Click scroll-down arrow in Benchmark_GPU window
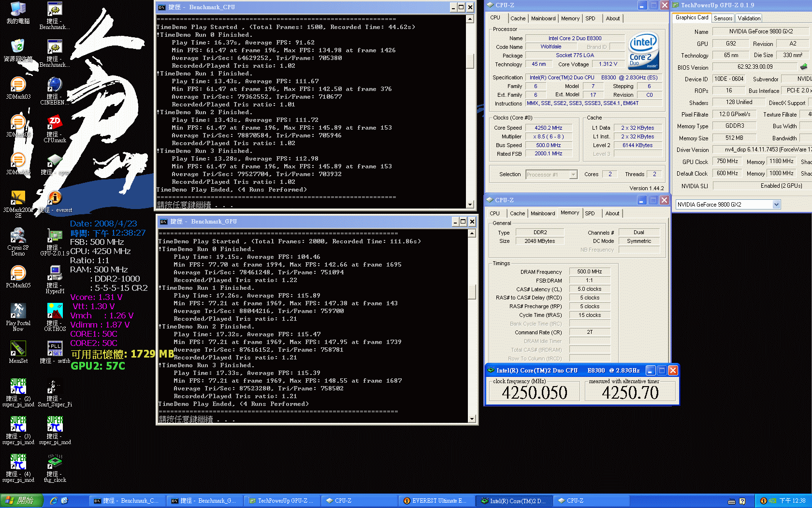812x508 pixels. click(x=472, y=419)
